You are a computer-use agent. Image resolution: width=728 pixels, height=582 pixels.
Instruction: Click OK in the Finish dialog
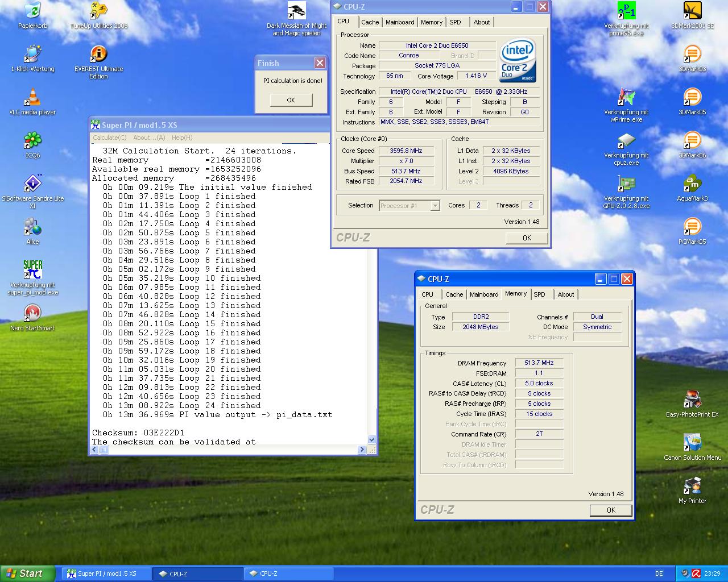291,100
